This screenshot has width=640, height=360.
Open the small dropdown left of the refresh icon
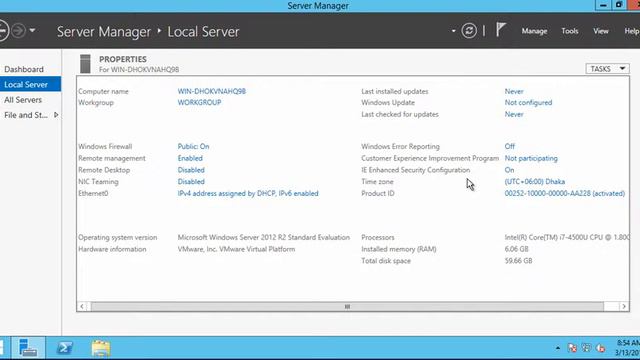tap(453, 31)
